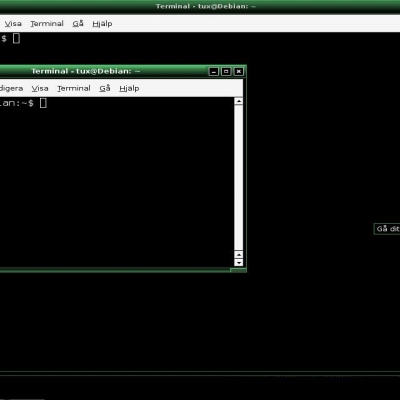Click scrollbar up arrow in front terminal

[x=239, y=101]
